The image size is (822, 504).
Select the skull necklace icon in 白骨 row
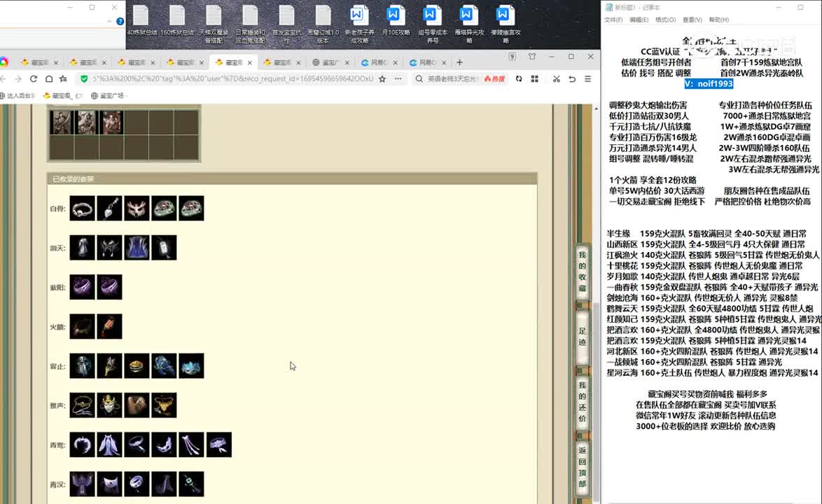pos(83,209)
